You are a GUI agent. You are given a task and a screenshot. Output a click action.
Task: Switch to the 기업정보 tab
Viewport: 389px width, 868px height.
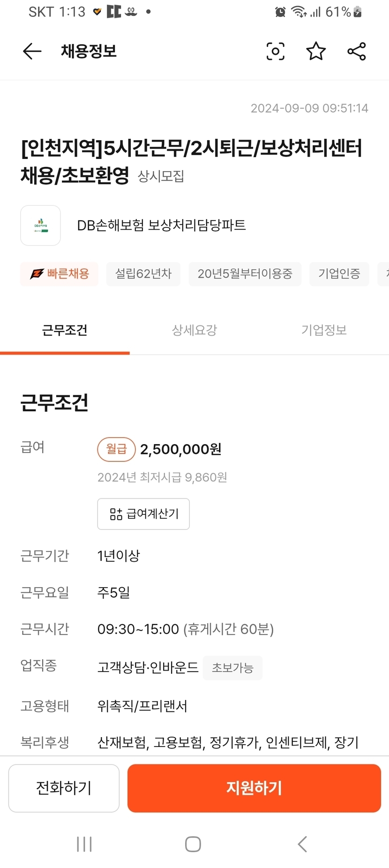pos(324,330)
